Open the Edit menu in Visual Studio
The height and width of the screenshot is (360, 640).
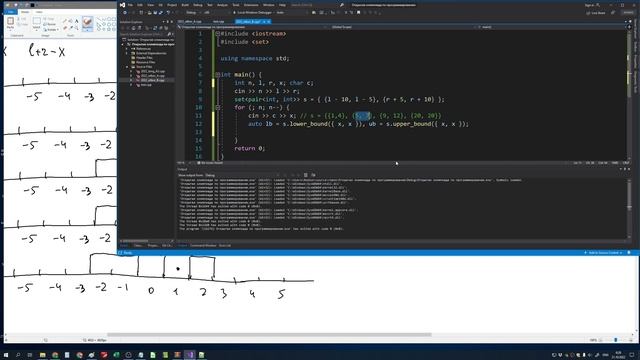click(140, 5)
